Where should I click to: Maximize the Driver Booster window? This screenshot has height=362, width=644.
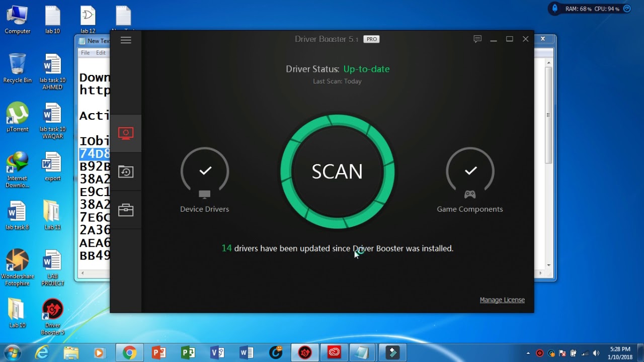click(x=510, y=39)
